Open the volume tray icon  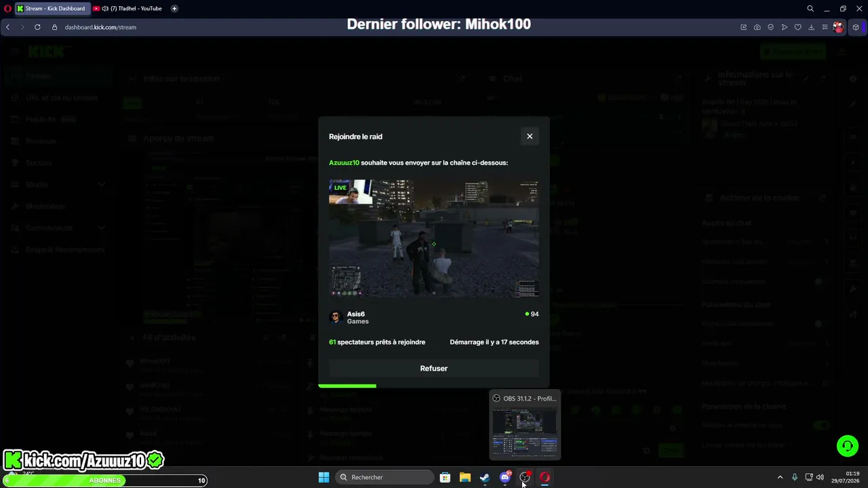[x=820, y=477]
